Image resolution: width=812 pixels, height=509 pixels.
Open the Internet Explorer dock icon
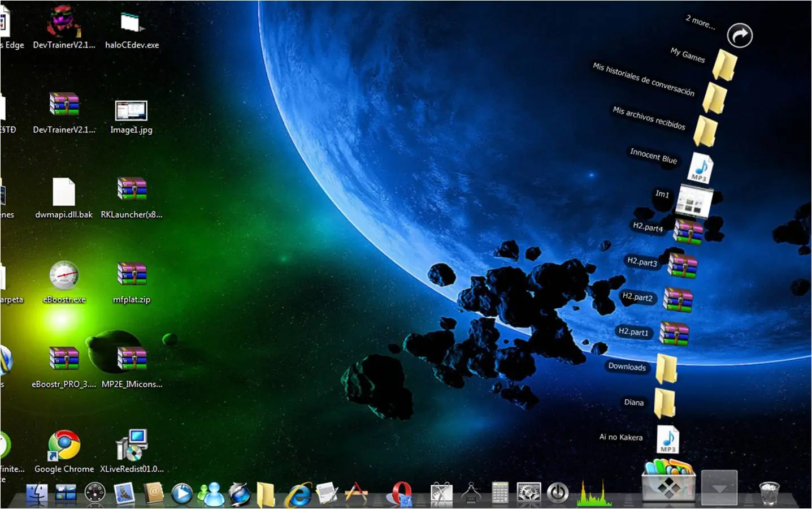298,494
